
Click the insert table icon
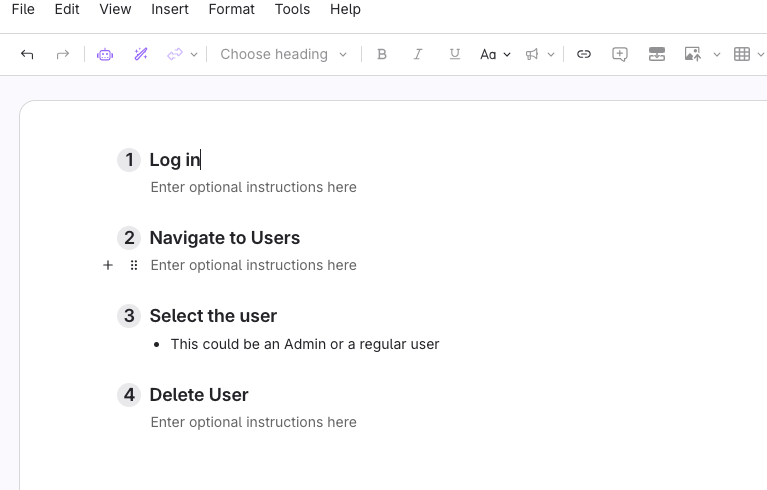point(742,55)
